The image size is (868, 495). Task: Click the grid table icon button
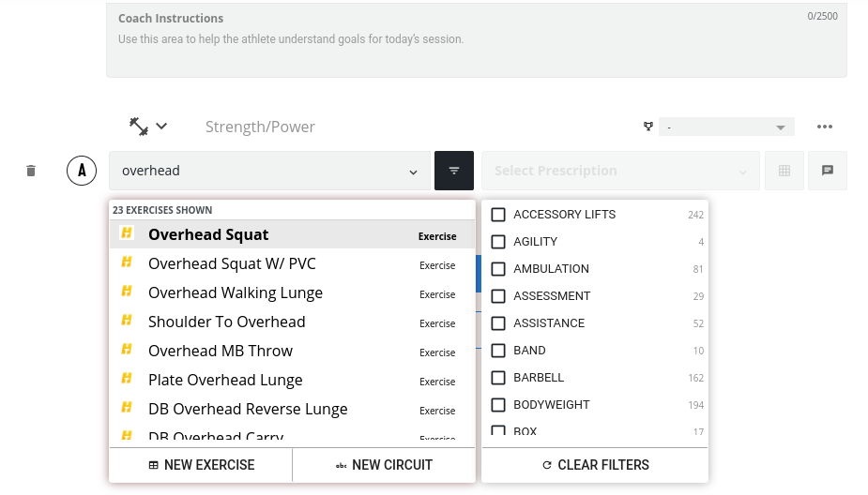point(784,171)
